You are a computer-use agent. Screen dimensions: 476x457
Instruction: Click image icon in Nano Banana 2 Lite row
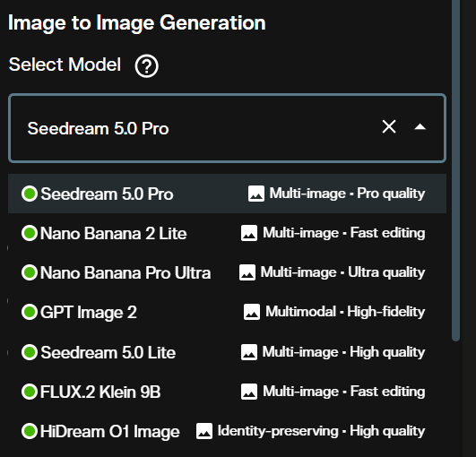tap(249, 233)
